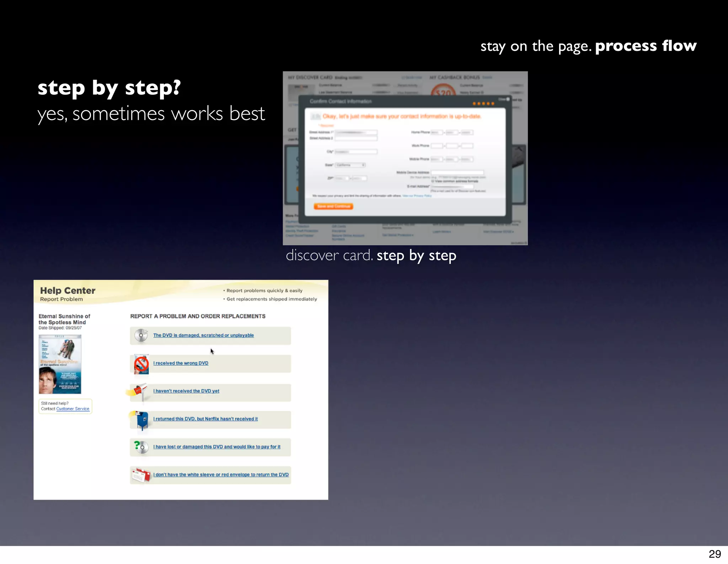This screenshot has height=564, width=728.
Task: Toggle 'View common address formats' expander
Action: tap(455, 181)
